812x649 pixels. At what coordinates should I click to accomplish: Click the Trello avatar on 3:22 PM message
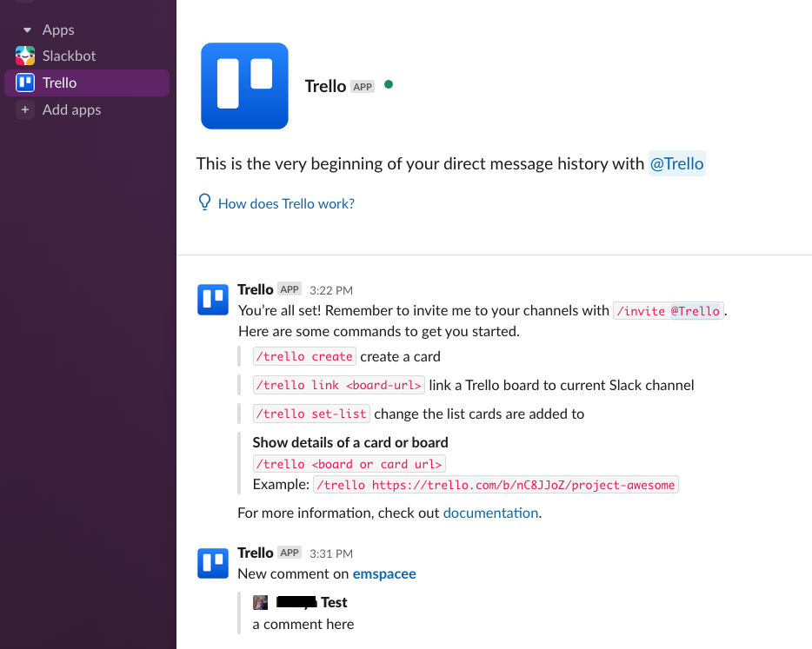click(x=213, y=299)
